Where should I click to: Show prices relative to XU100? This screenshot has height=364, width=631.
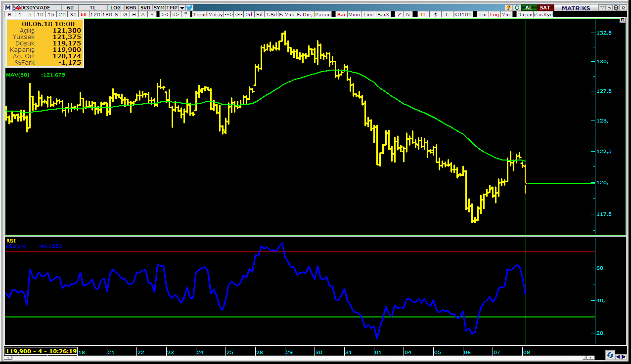[x=463, y=14]
